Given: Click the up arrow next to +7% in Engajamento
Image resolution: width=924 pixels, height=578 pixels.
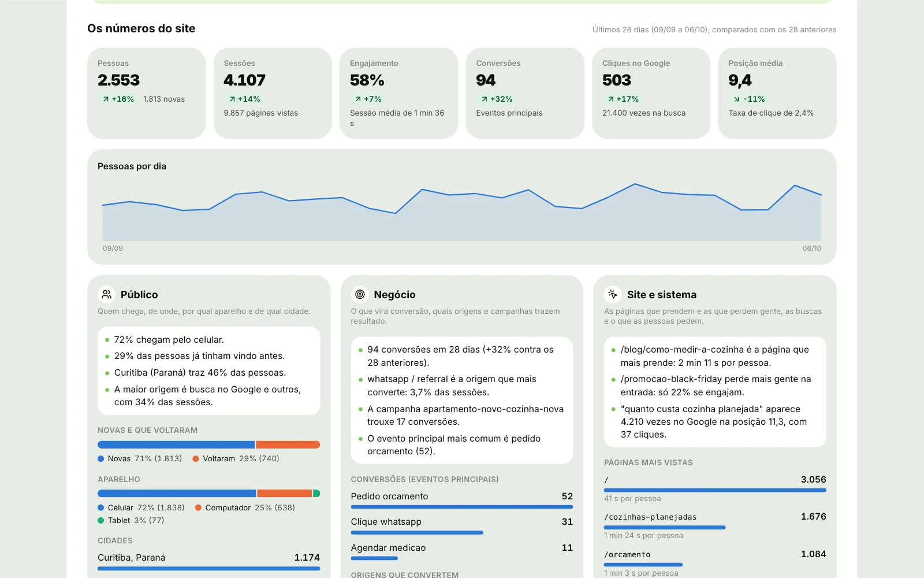Looking at the screenshot, I should coord(358,99).
